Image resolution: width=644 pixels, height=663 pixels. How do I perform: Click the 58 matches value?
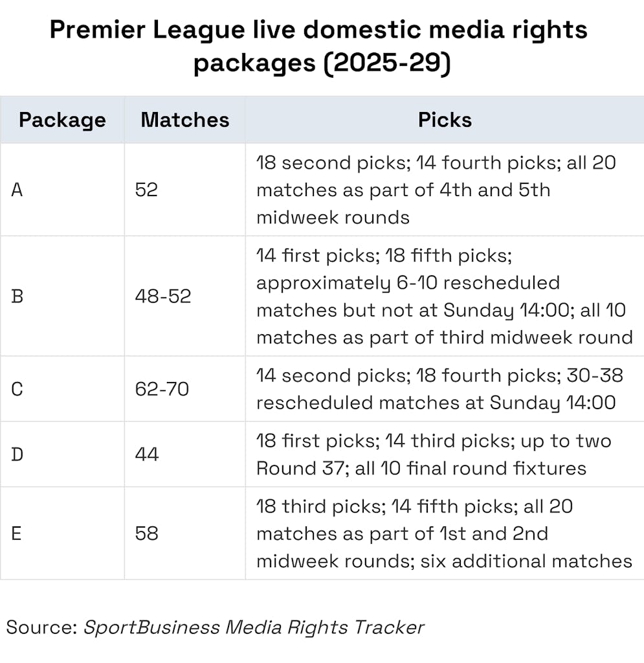[147, 534]
